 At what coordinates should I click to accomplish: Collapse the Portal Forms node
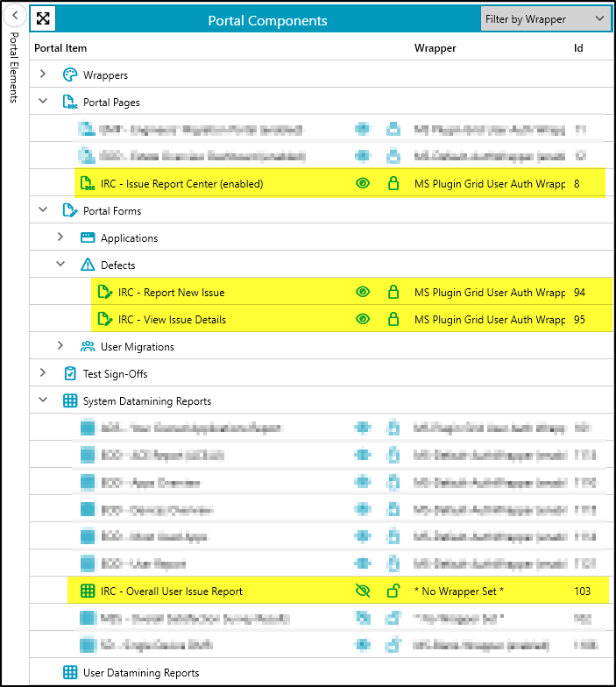tap(43, 210)
